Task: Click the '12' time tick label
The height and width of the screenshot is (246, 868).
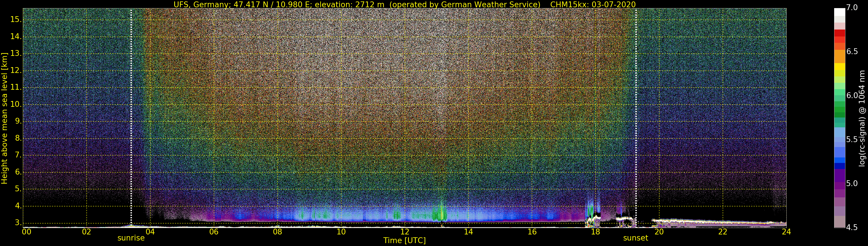Action: [x=405, y=232]
